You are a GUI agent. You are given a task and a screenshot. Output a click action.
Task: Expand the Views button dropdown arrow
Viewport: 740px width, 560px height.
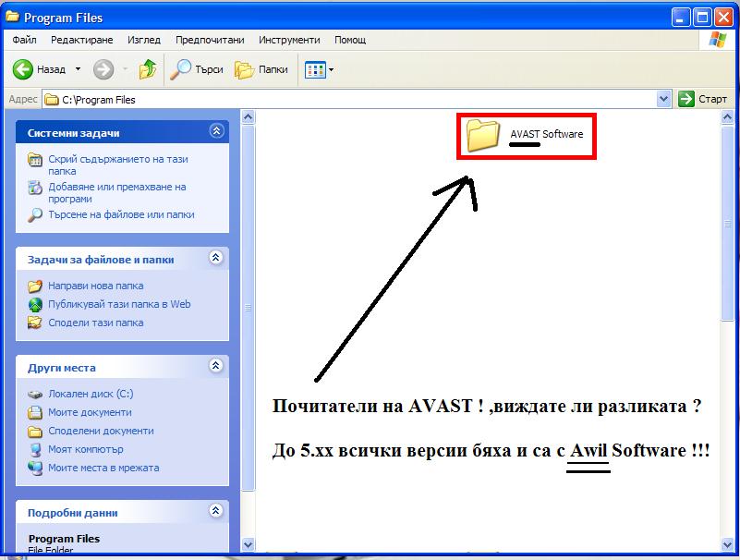click(x=332, y=70)
